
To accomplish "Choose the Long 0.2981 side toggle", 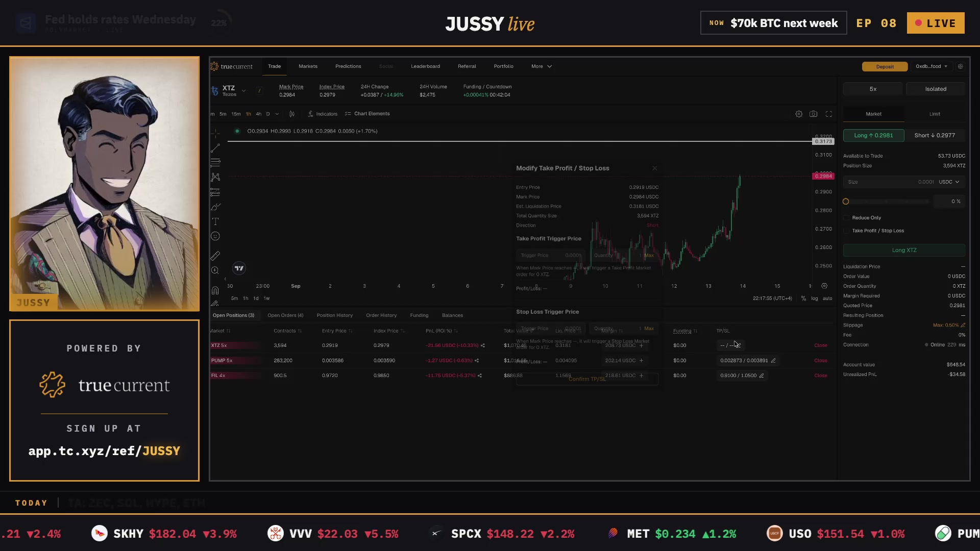I will [x=874, y=135].
